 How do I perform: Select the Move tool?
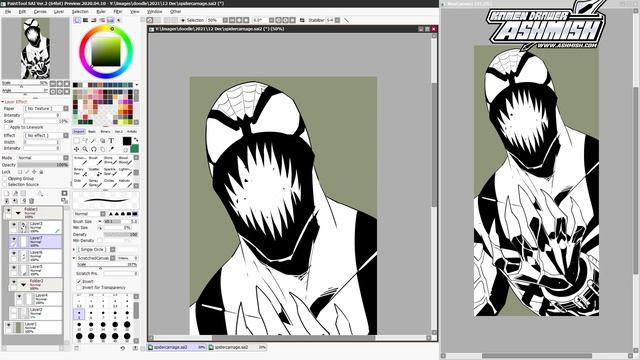(76, 149)
